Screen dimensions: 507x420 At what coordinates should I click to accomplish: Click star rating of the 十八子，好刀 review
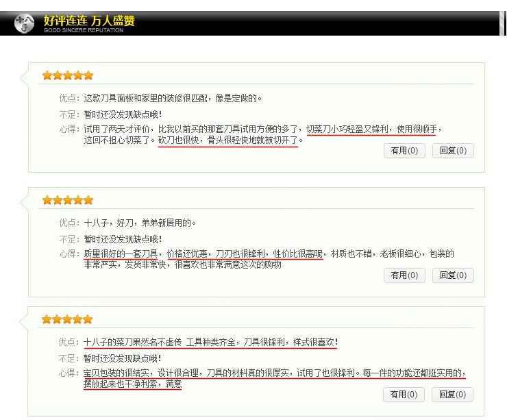coord(68,200)
